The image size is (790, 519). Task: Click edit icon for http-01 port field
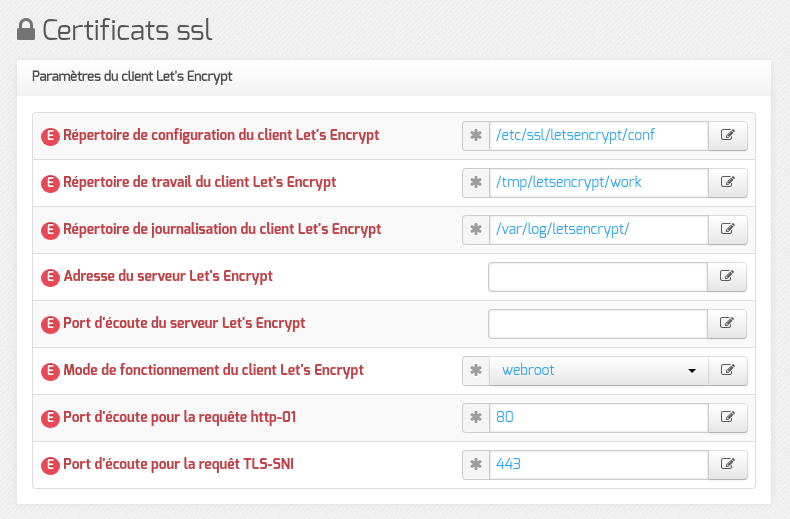tap(728, 418)
